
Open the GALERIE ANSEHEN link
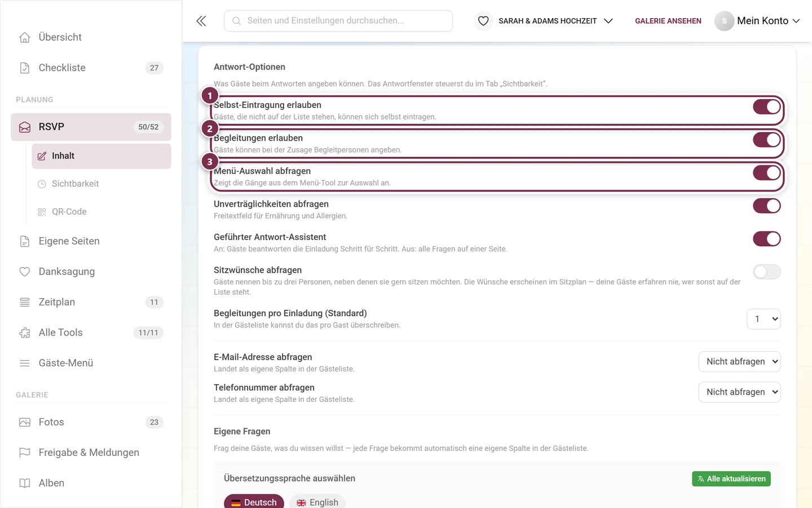[x=668, y=21]
